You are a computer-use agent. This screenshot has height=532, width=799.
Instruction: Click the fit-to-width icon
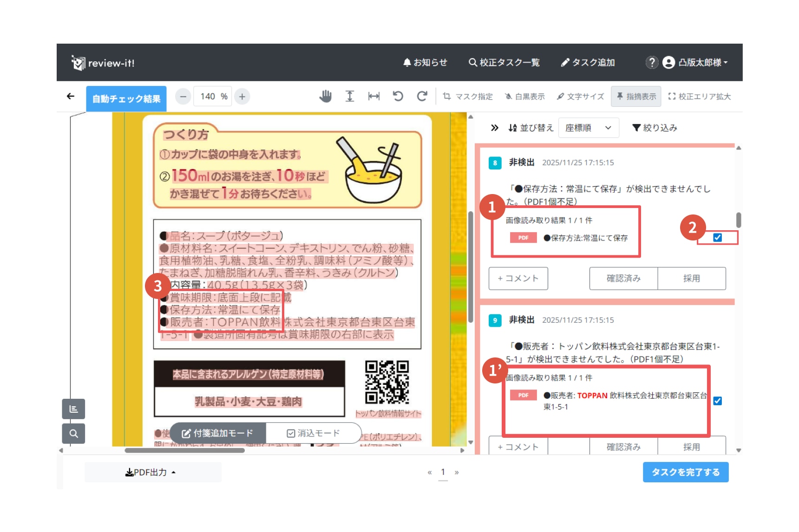point(374,96)
